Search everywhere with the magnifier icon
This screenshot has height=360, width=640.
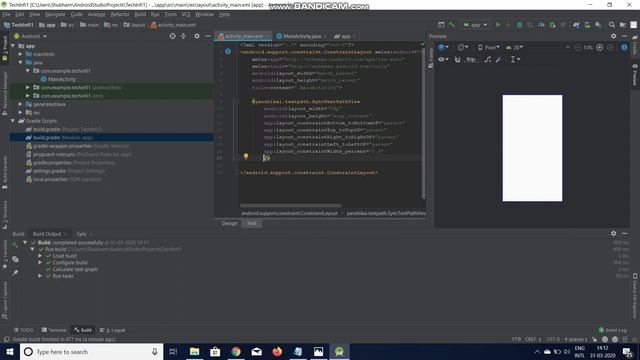(611, 25)
